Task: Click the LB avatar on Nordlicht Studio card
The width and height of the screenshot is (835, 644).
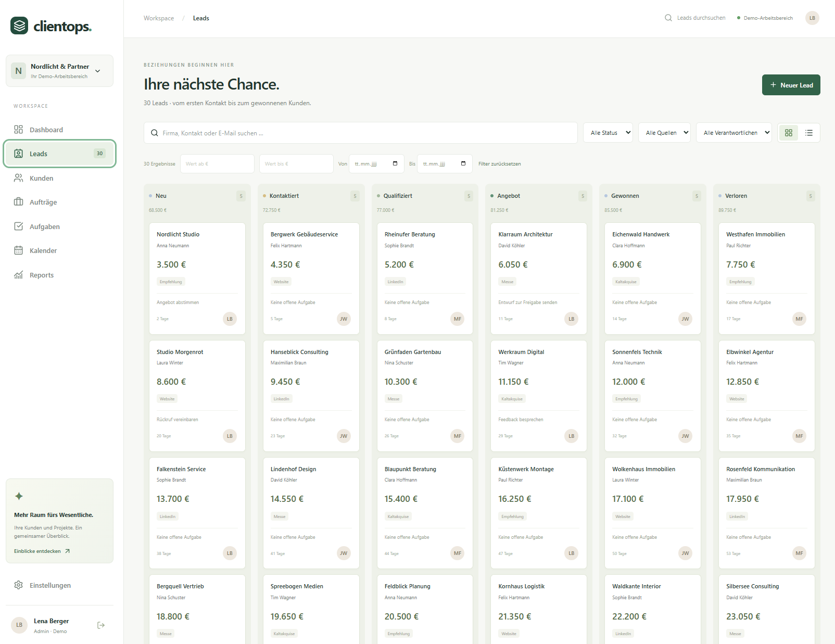Action: click(230, 319)
